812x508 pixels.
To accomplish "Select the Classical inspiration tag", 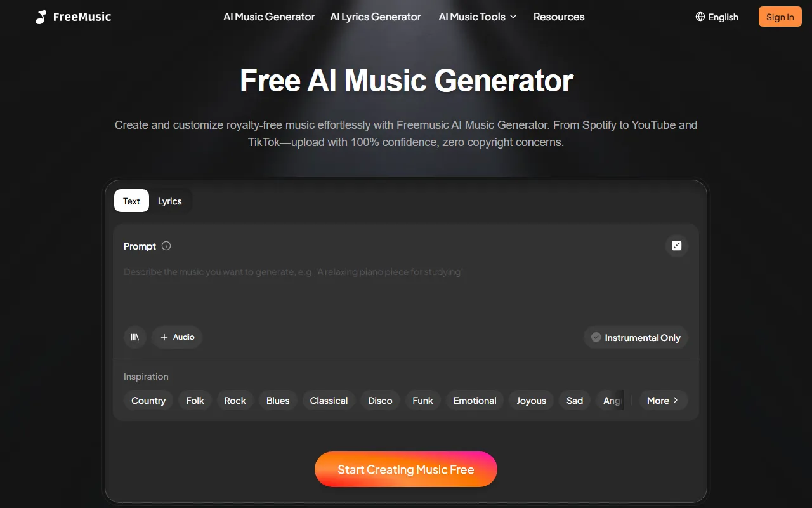I will [329, 400].
